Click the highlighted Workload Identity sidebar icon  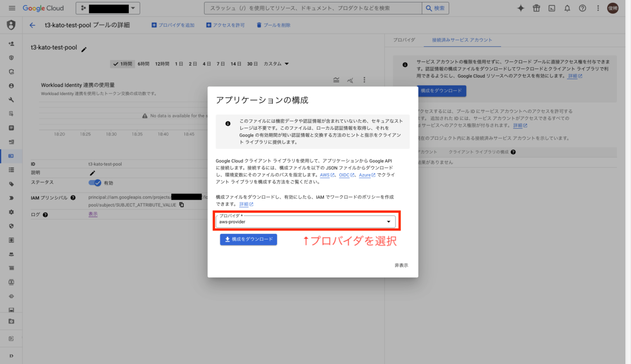tap(11, 156)
